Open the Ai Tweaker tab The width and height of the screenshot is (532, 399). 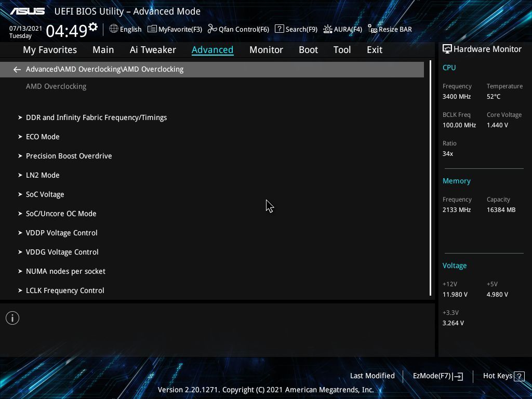click(153, 50)
